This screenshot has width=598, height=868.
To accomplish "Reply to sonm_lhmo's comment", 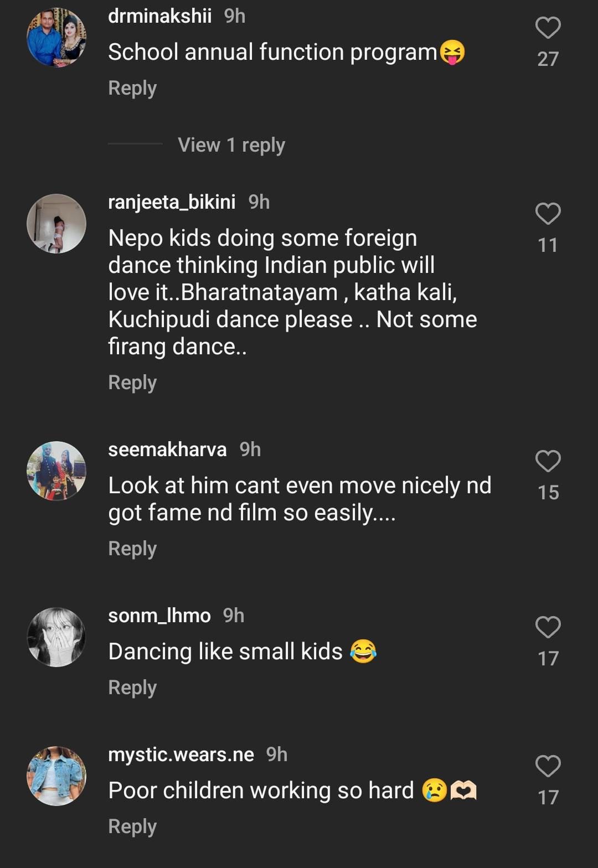I will coord(132,688).
